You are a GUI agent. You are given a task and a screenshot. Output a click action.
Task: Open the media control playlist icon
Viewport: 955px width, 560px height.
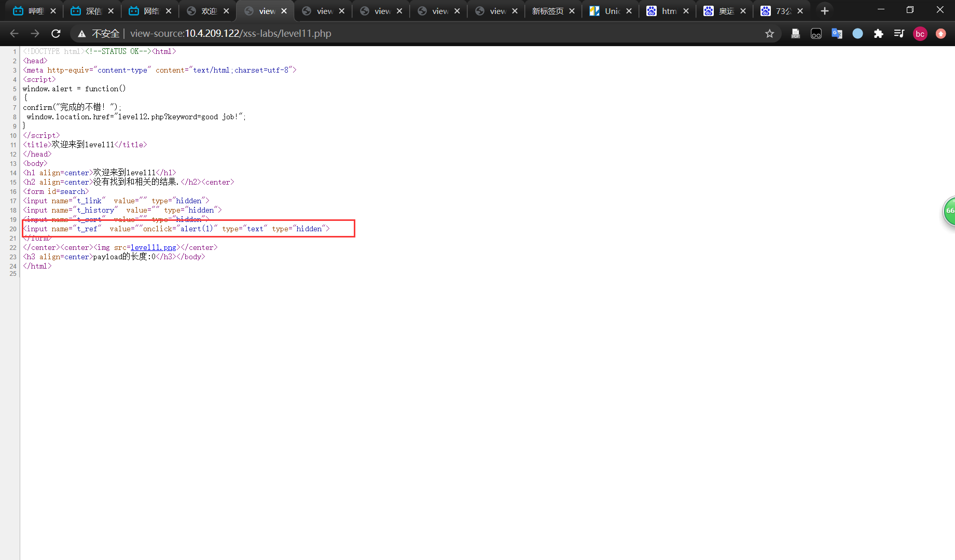pyautogui.click(x=899, y=34)
